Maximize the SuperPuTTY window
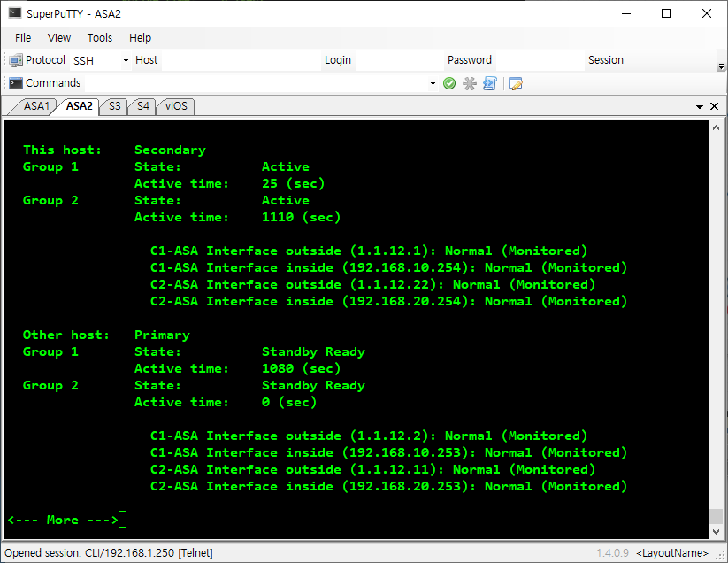Screen dimensions: 728x563 click(x=666, y=13)
